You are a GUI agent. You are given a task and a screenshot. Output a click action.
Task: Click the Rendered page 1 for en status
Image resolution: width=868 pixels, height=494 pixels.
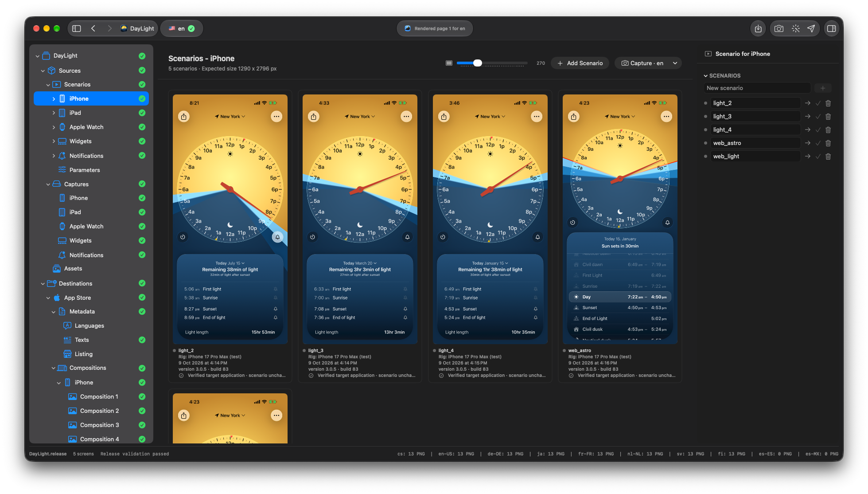pos(435,28)
